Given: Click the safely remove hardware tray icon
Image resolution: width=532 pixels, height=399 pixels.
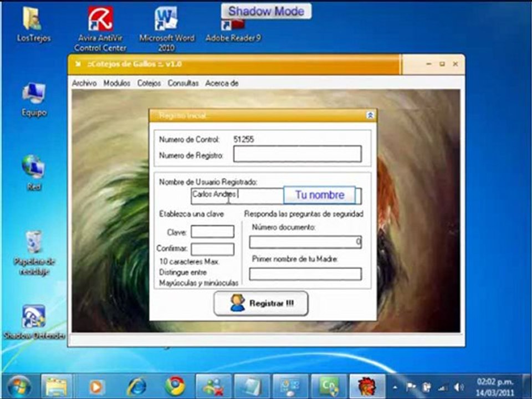Looking at the screenshot, I should click(427, 387).
